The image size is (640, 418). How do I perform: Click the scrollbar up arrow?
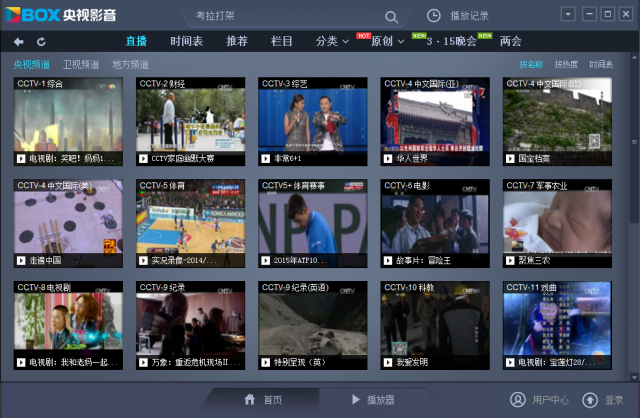[634, 57]
